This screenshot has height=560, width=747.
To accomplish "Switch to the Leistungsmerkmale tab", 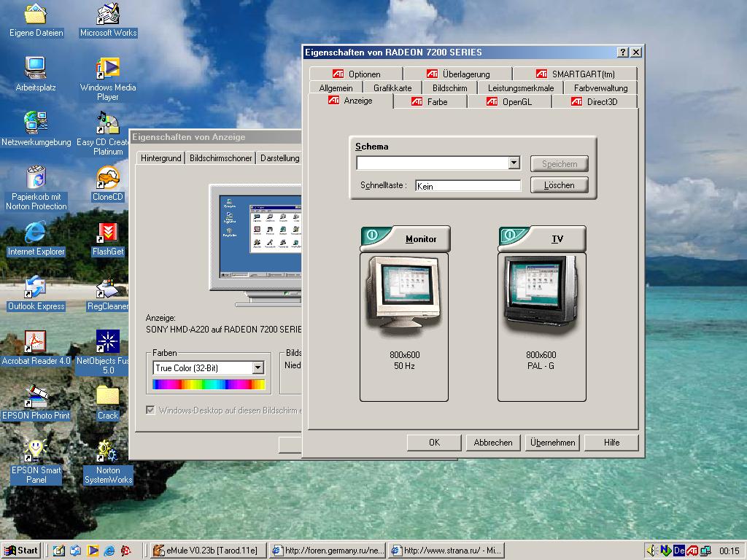I will [x=521, y=88].
